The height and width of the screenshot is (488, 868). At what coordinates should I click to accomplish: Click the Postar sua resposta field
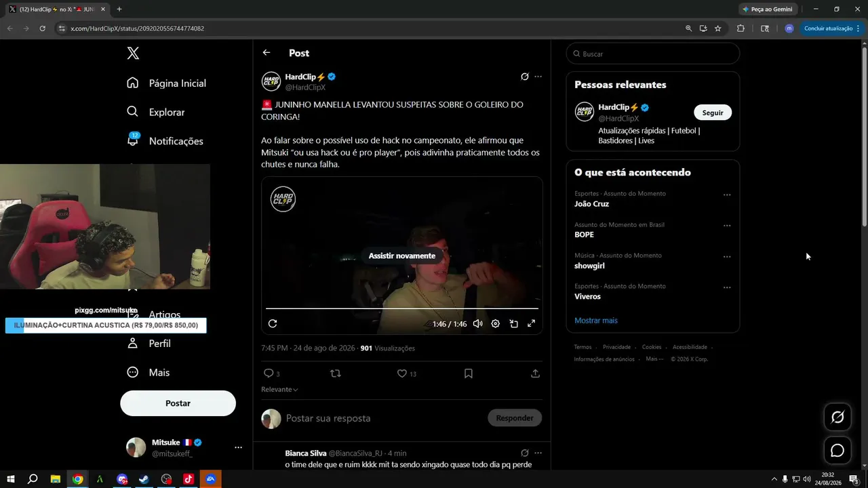[x=383, y=418]
